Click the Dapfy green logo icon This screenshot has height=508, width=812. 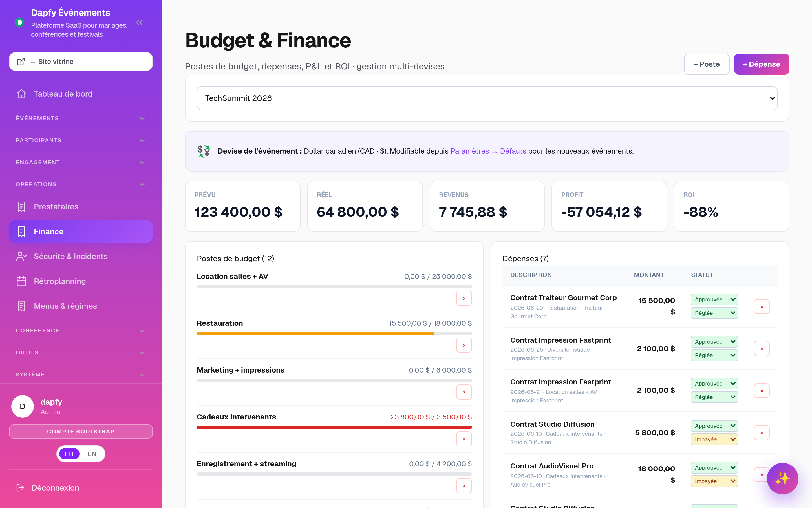(19, 23)
